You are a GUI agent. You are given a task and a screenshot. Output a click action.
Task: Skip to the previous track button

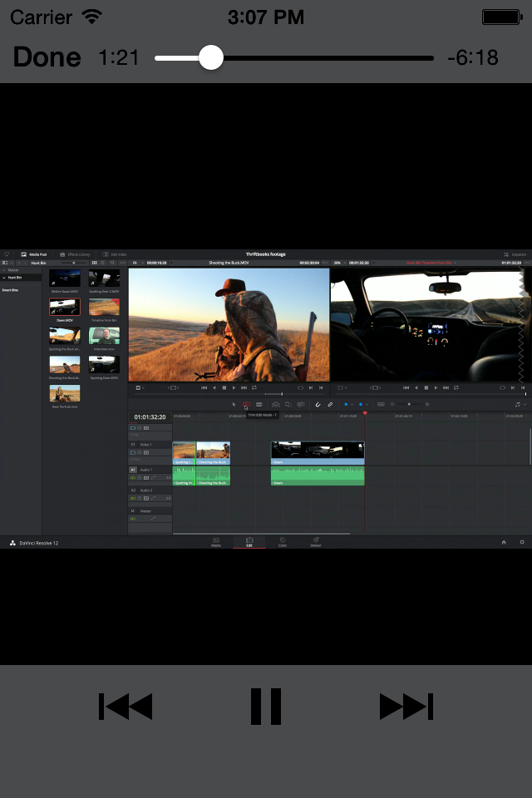[x=126, y=707]
